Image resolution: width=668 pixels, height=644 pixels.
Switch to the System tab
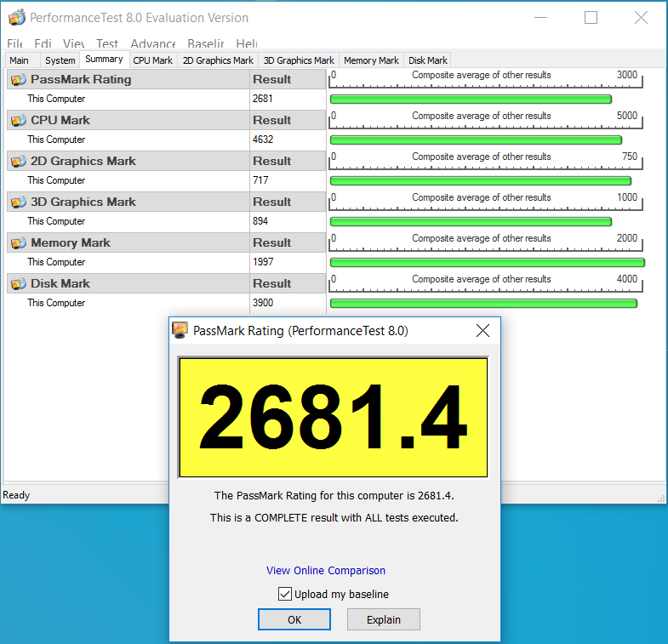pos(60,60)
